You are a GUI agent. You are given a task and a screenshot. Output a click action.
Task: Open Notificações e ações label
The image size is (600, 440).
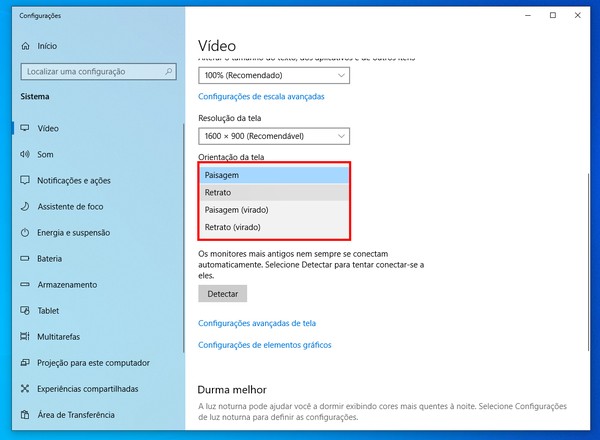[x=74, y=181]
